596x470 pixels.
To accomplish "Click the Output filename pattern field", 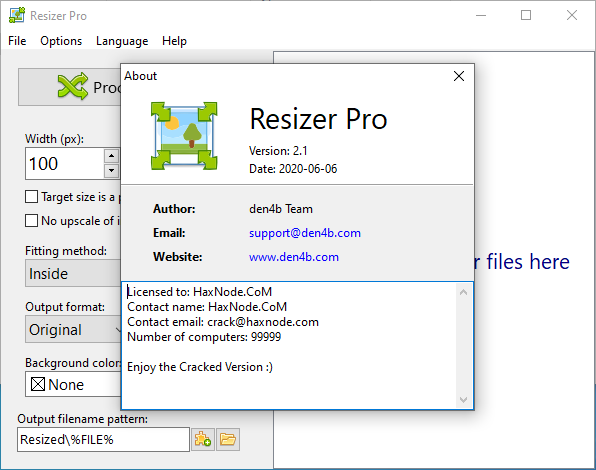I will pos(103,439).
